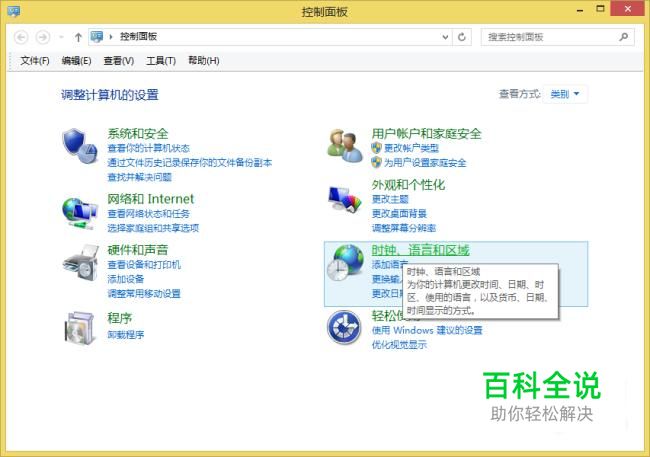This screenshot has width=650, height=457.
Task: Open the Hardware and Sound printer icon
Action: coord(80,262)
